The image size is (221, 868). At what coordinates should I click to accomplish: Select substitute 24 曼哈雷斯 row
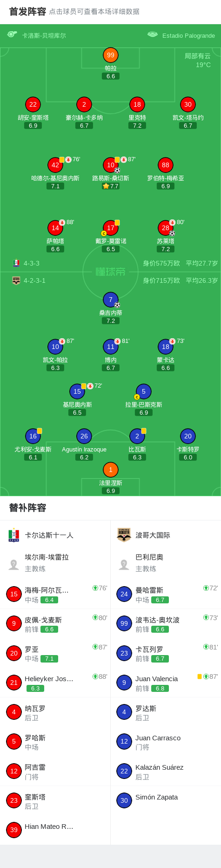click(166, 594)
